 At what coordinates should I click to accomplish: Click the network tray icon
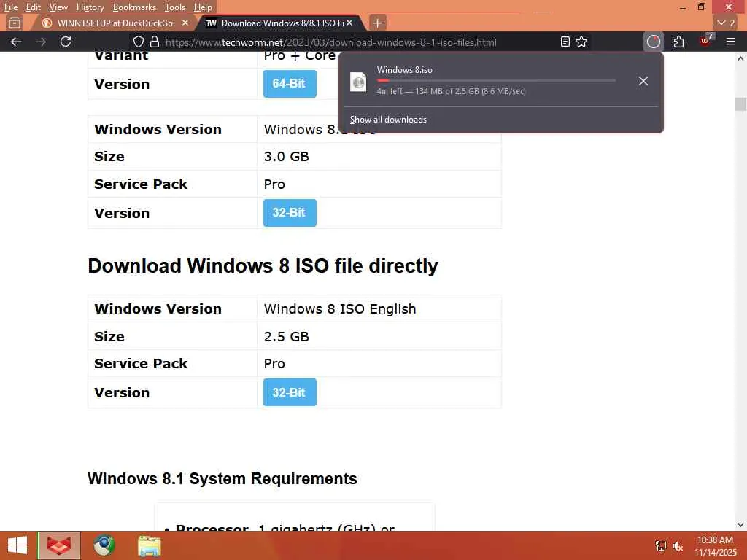pyautogui.click(x=660, y=545)
